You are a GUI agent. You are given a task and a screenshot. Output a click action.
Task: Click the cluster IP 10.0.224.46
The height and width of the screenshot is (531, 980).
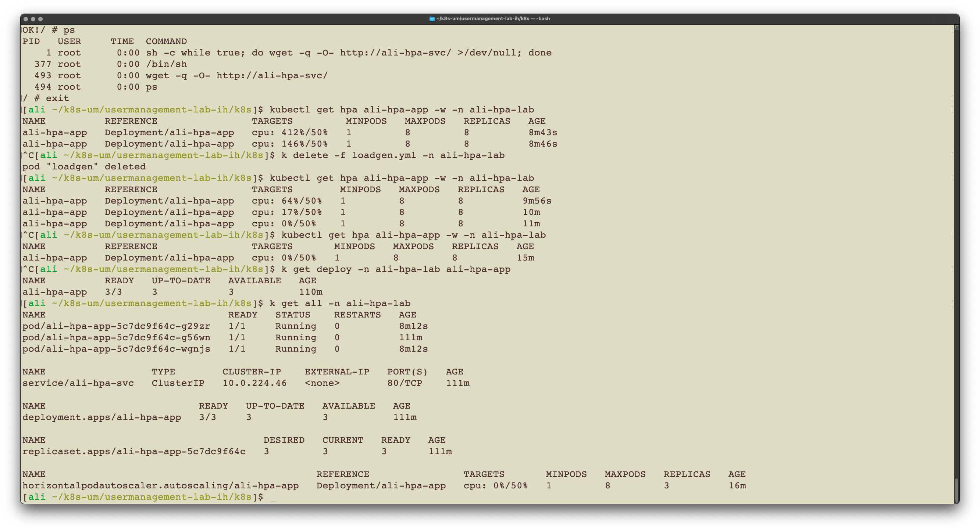(254, 384)
